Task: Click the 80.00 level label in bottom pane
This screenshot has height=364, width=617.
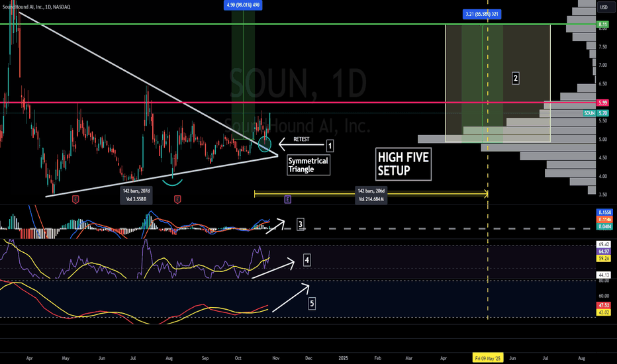Action: point(604,281)
